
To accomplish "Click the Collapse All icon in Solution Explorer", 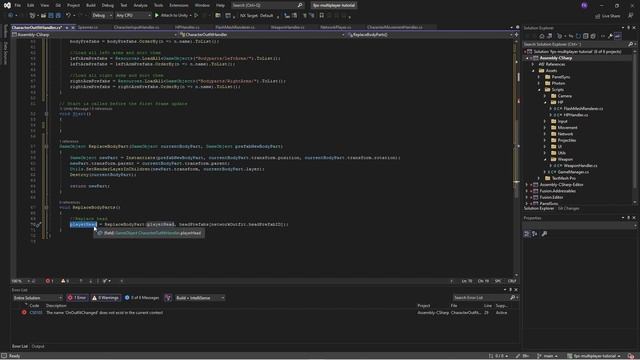I will tap(586, 36).
